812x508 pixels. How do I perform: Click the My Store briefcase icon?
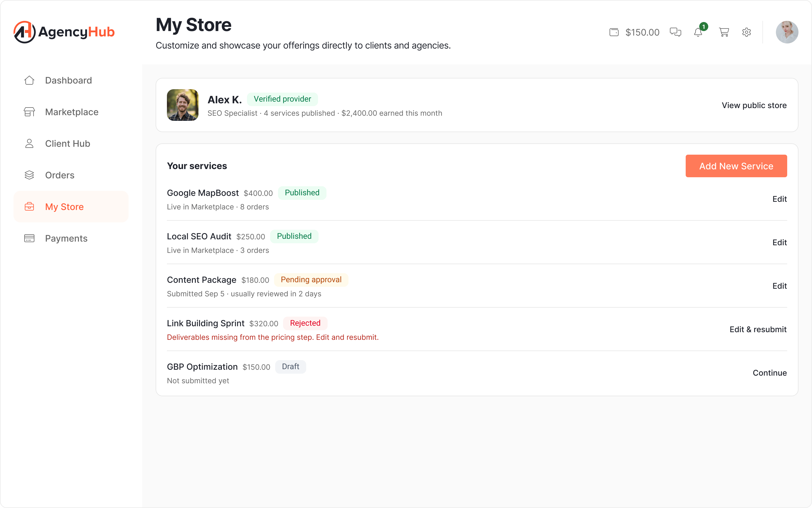29,207
